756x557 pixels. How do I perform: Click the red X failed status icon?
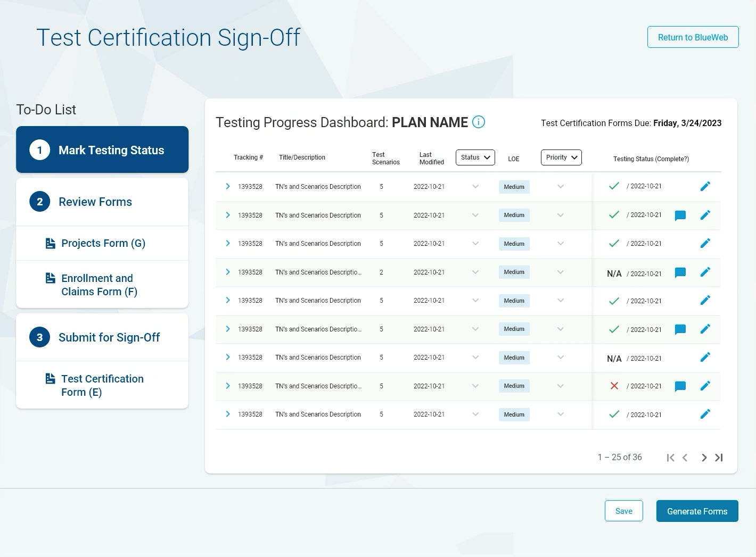[614, 386]
